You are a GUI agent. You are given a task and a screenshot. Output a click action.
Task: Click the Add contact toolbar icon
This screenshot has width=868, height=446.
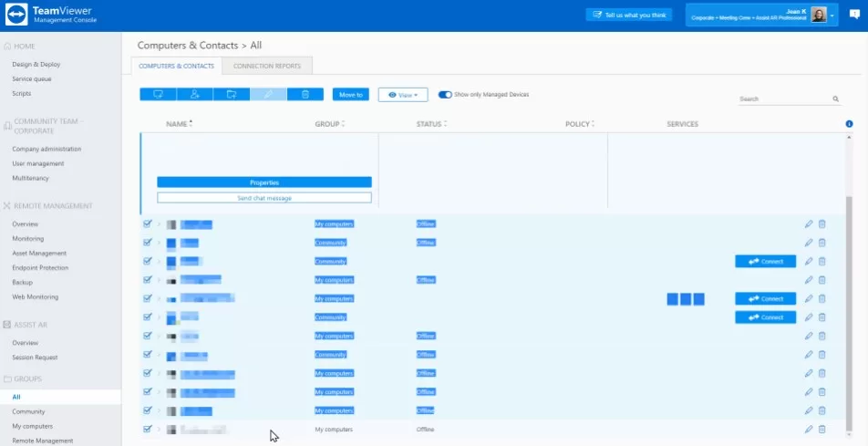coord(195,94)
